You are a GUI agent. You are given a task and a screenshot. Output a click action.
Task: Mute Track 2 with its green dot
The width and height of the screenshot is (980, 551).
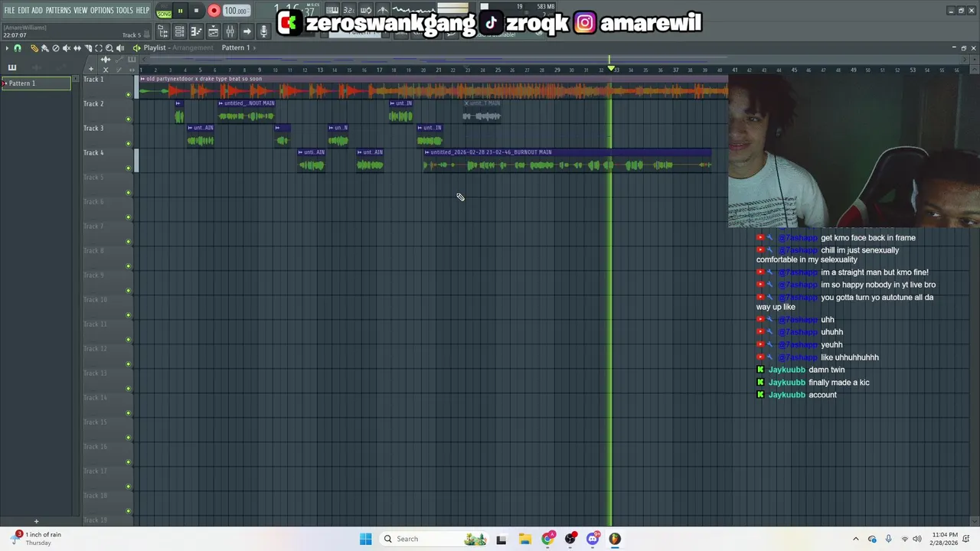click(x=129, y=119)
